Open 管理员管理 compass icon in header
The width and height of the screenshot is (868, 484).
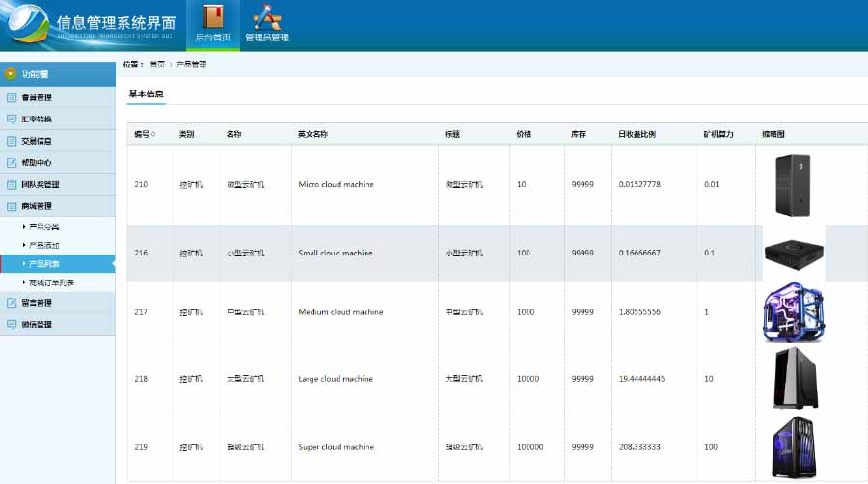267,16
